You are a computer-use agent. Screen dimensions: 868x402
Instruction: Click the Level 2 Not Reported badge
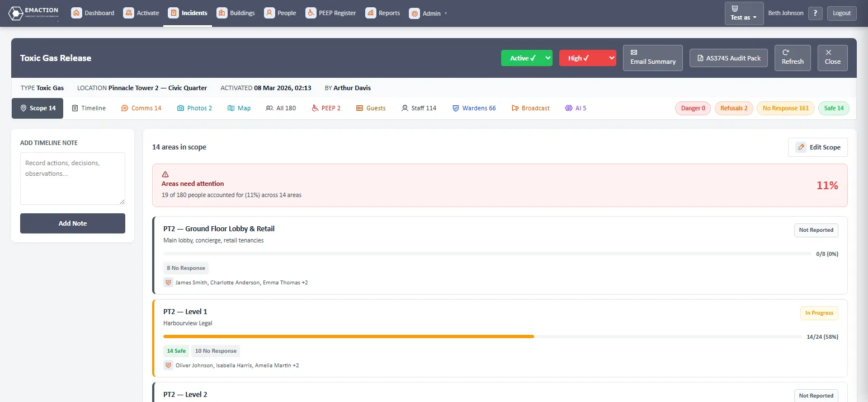pyautogui.click(x=816, y=395)
